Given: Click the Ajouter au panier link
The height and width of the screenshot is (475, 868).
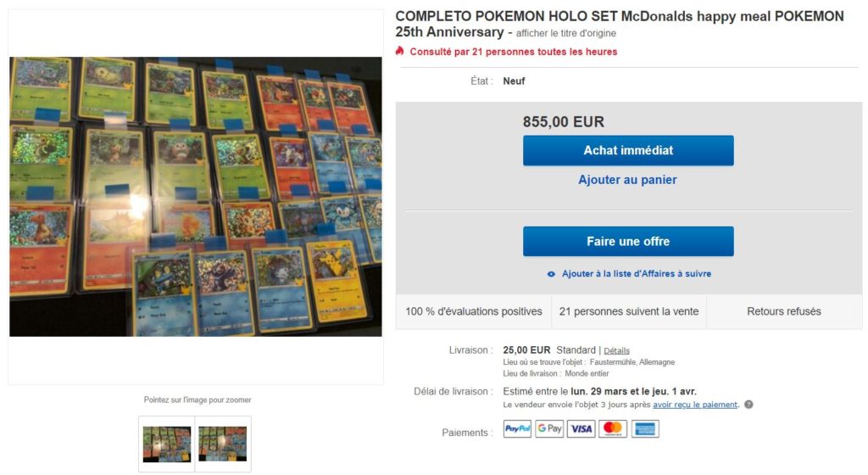Looking at the screenshot, I should coord(627,180).
